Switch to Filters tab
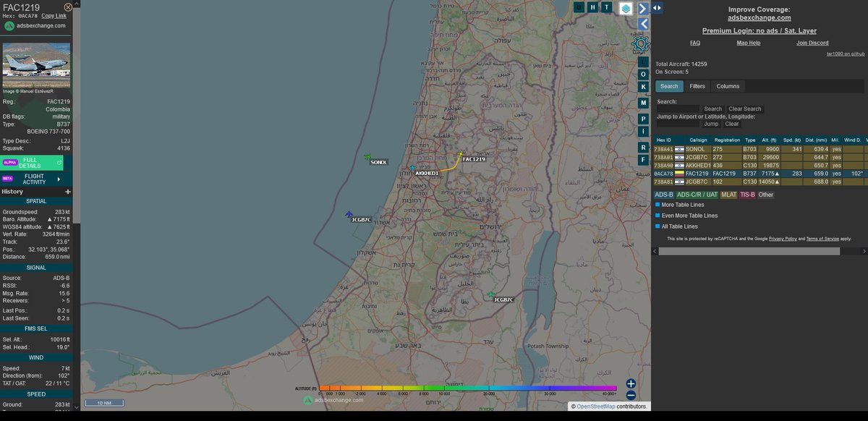The width and height of the screenshot is (868, 421). point(697,86)
